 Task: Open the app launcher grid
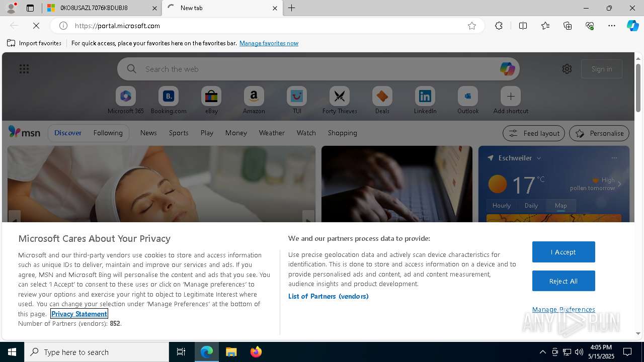(24, 69)
